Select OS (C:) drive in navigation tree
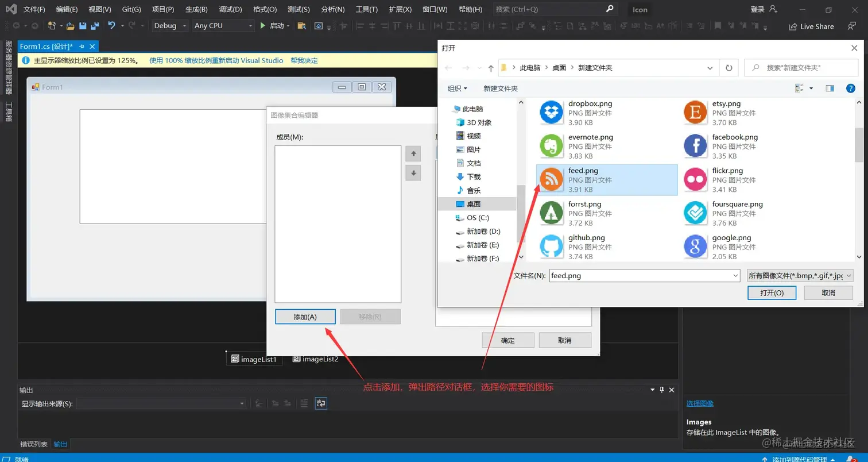Viewport: 868px width, 462px height. (476, 218)
